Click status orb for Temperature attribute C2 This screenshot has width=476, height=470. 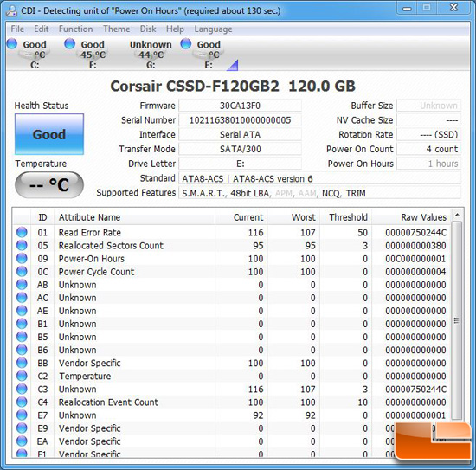tap(22, 376)
